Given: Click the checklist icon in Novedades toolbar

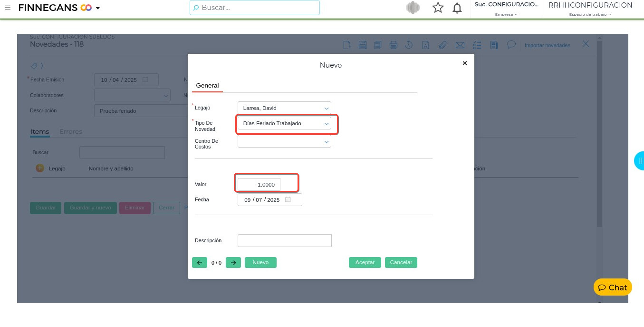Looking at the screenshot, I should 477,45.
